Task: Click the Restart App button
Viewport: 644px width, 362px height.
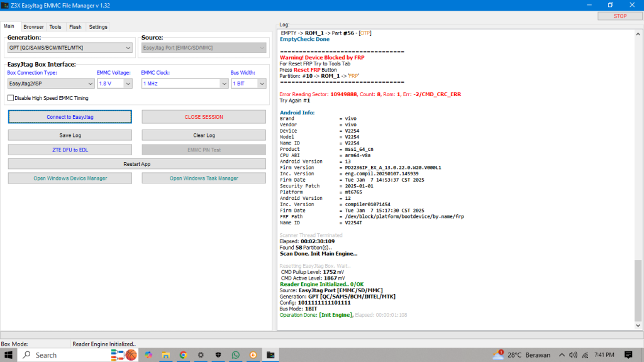Action: 136,164
